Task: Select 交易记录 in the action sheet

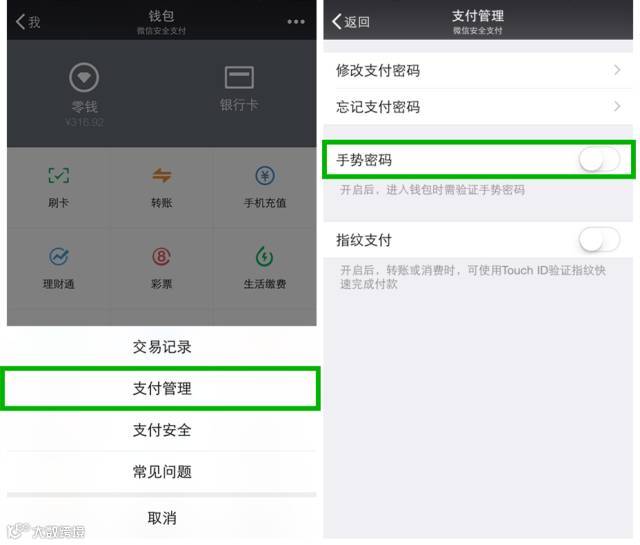Action: pos(162,347)
